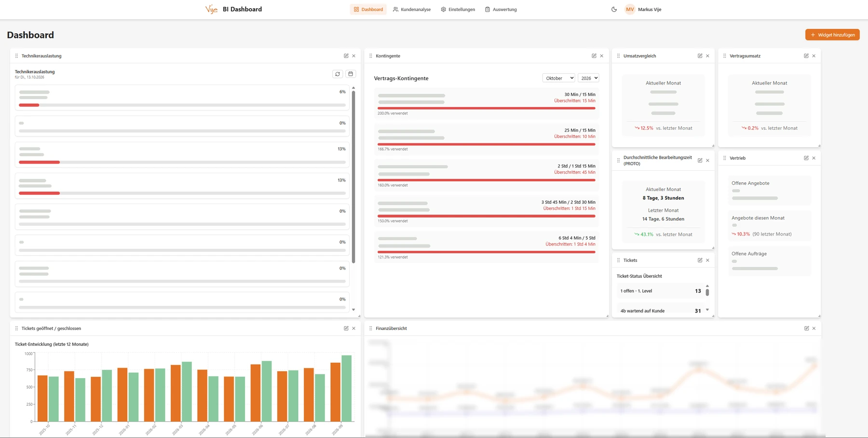Edit the Vertragsumsatz widget
This screenshot has height=438, width=868.
coord(806,56)
